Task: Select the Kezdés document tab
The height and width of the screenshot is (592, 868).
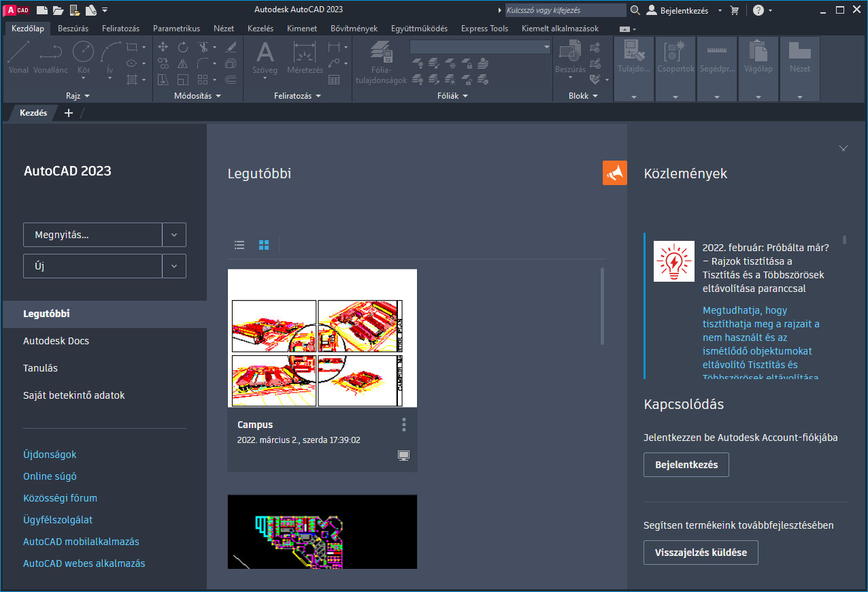Action: pos(33,113)
